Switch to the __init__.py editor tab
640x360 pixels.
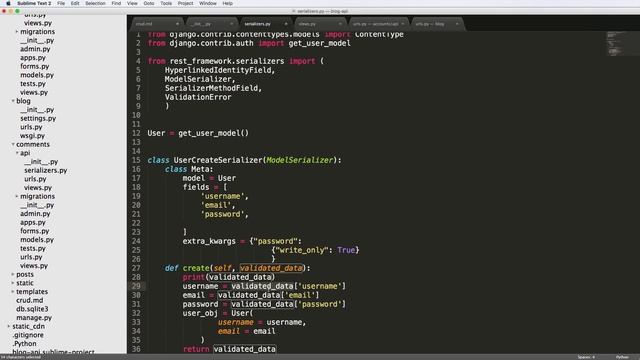click(211, 24)
